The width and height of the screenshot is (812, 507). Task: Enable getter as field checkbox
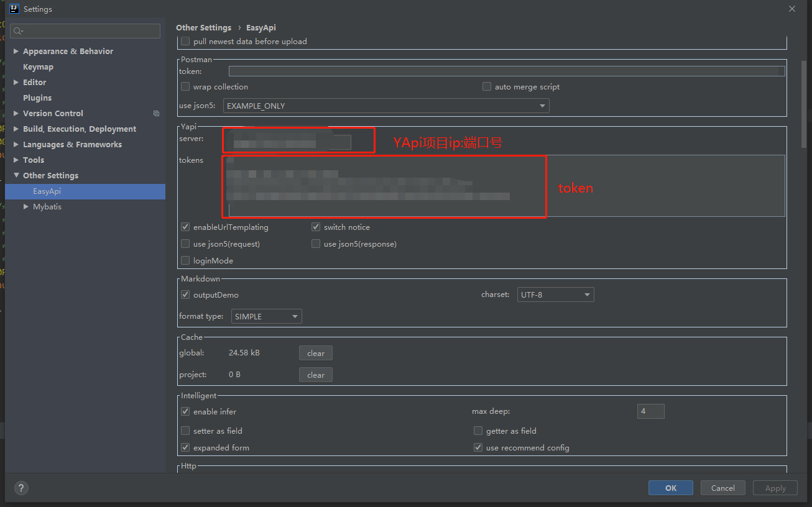click(x=478, y=431)
